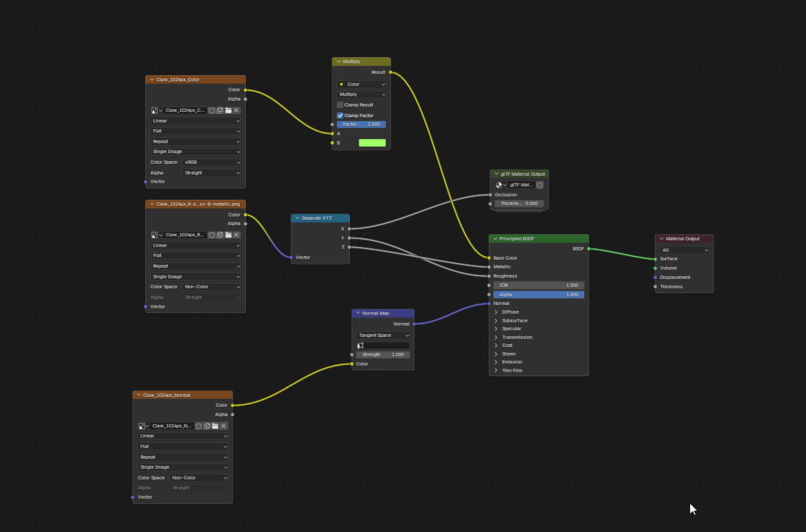This screenshot has height=532, width=806.
Task: Open Tangent Space dropdown in Normal Map
Action: (x=383, y=336)
